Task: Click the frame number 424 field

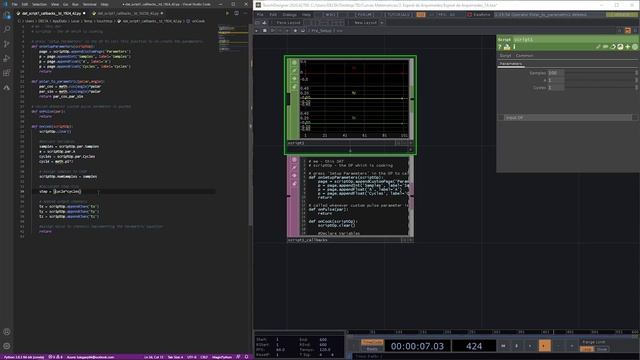Action: [x=474, y=346]
